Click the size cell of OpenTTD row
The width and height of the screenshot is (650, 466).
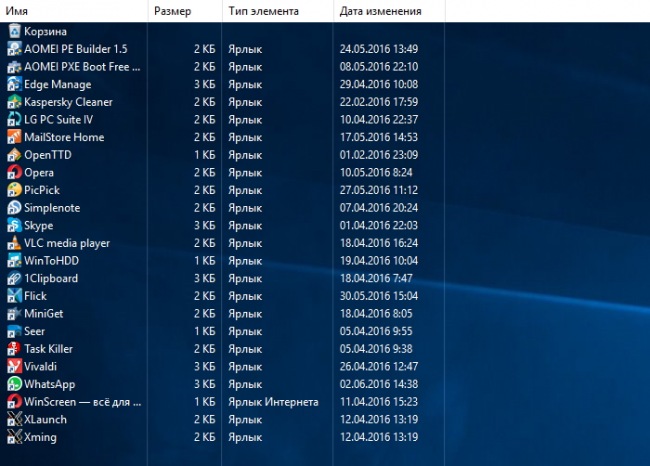(205, 155)
